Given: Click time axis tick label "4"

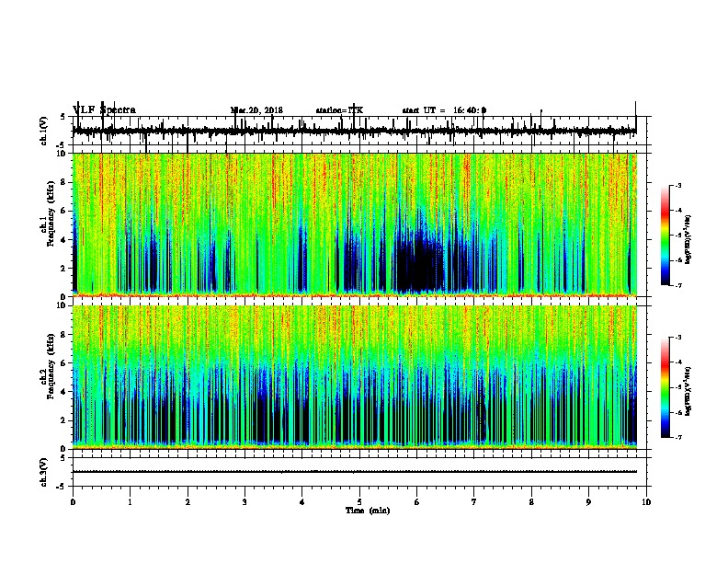Looking at the screenshot, I should click(302, 502).
